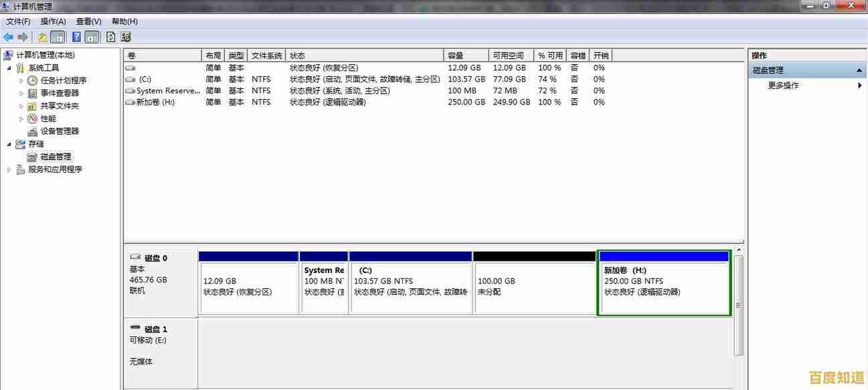This screenshot has height=390, width=868.
Task: Expand the Task Scheduler (任务计划程序) node
Action: (21, 80)
